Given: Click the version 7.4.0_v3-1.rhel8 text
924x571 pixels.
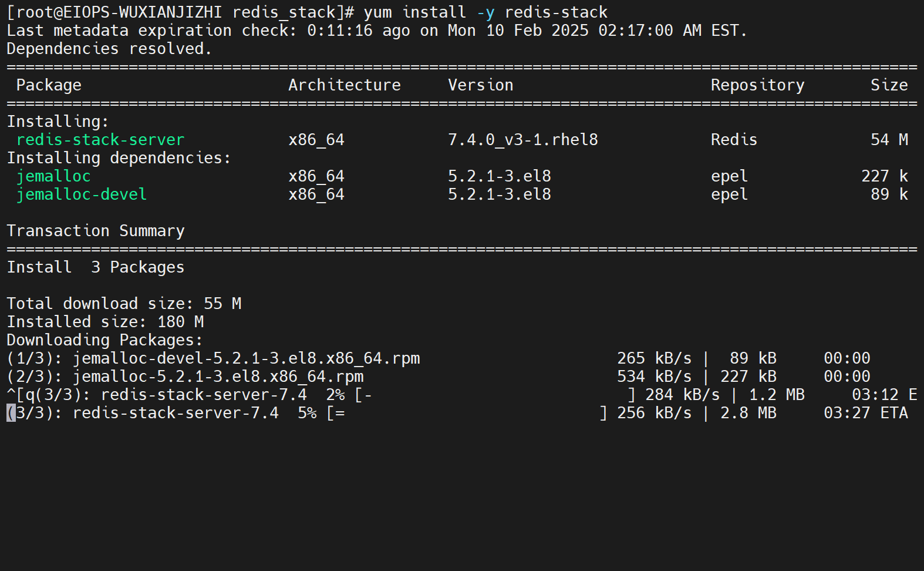Looking at the screenshot, I should pos(522,140).
